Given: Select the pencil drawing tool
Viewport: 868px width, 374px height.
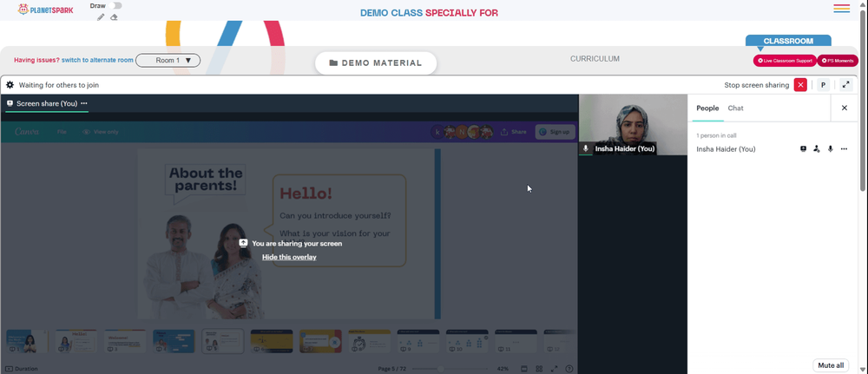Looking at the screenshot, I should [101, 17].
